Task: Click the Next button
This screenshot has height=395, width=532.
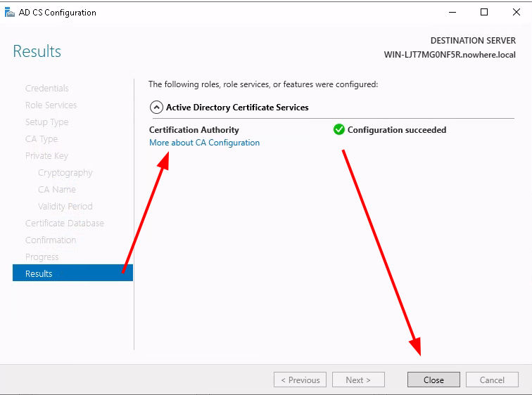Action: pos(358,380)
